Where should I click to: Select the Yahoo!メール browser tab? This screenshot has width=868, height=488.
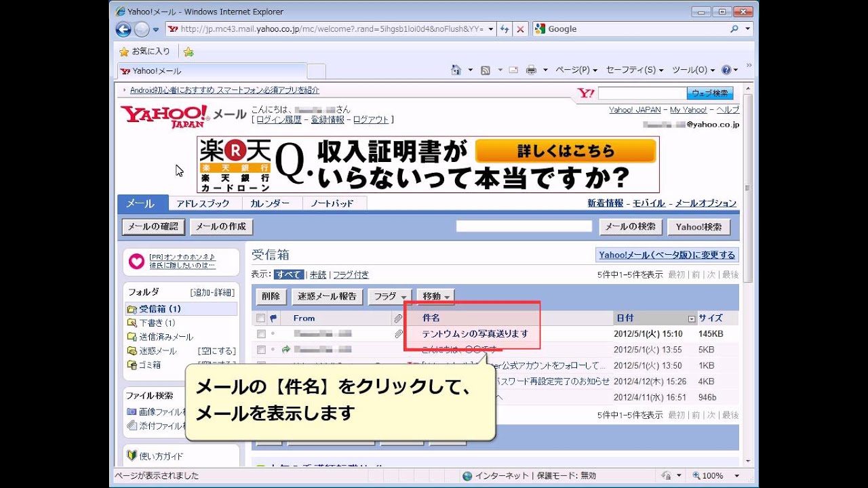(x=212, y=70)
